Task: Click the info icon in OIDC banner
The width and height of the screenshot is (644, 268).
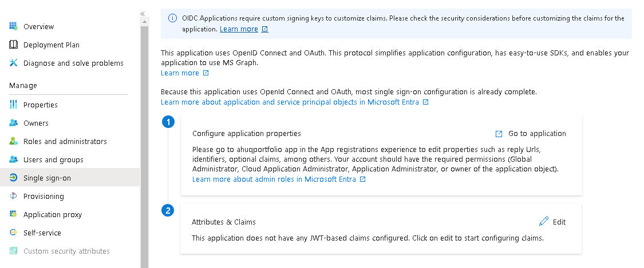Action: click(173, 18)
